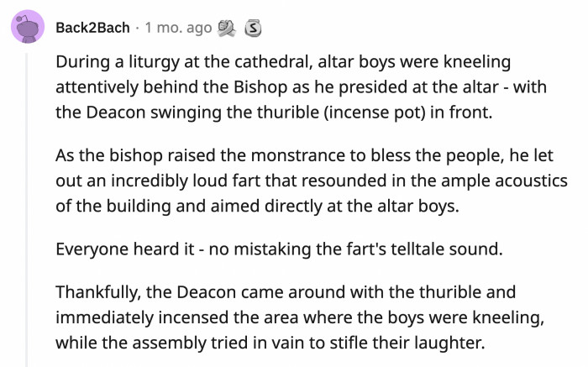The height and width of the screenshot is (367, 588).
Task: Click the paragraph beginning "As the bishop raised"
Action: pos(311,181)
